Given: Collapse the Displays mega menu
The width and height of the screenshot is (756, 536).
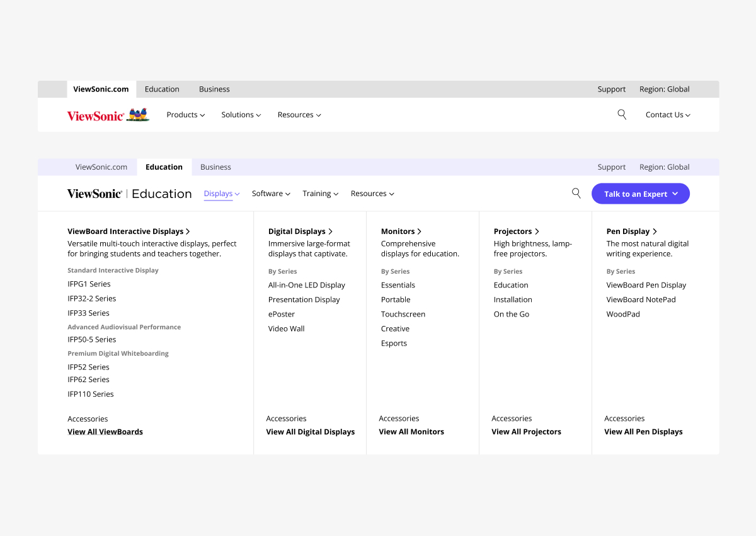Looking at the screenshot, I should [222, 194].
